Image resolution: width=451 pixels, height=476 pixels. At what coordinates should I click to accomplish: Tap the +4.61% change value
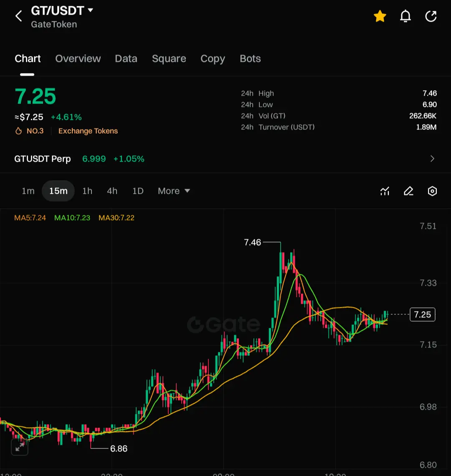click(66, 117)
